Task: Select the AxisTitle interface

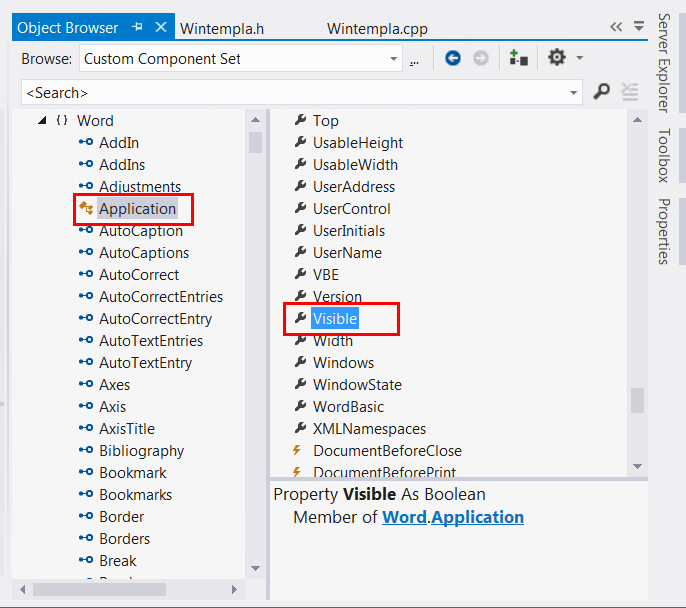Action: 127,428
